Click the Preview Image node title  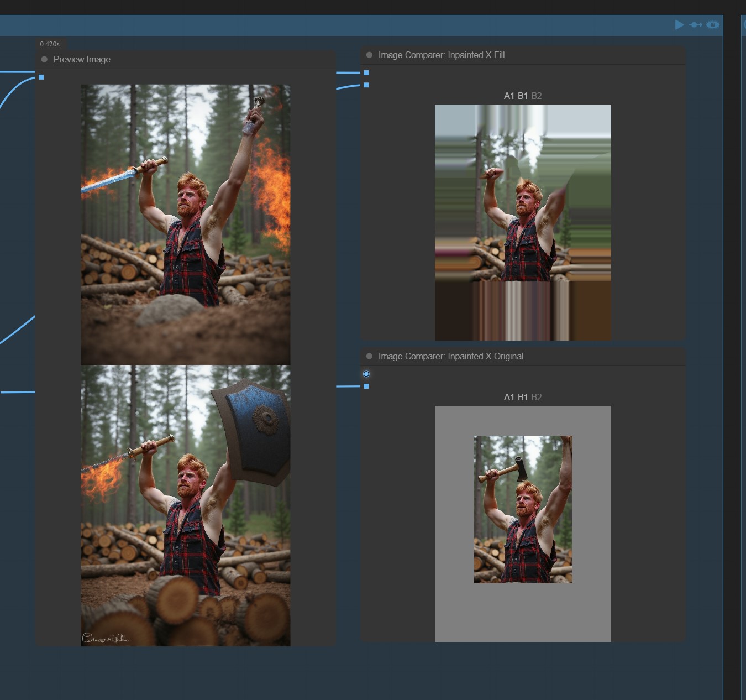(x=82, y=59)
